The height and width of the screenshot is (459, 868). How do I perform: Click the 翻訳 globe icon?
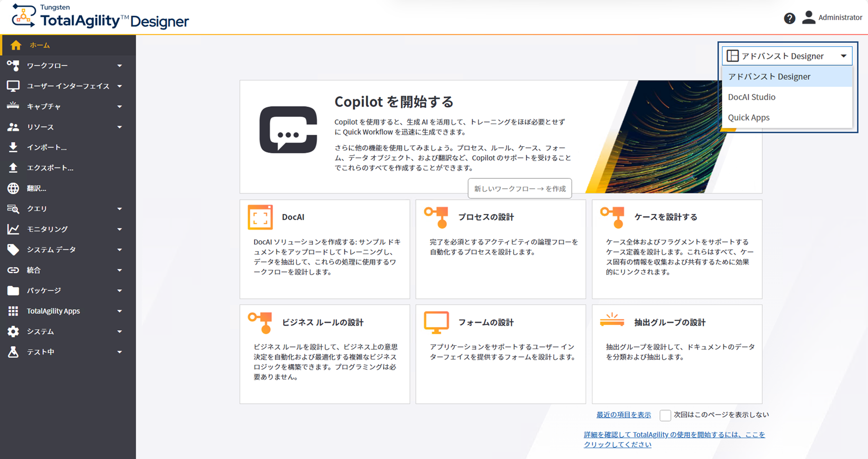(x=13, y=188)
